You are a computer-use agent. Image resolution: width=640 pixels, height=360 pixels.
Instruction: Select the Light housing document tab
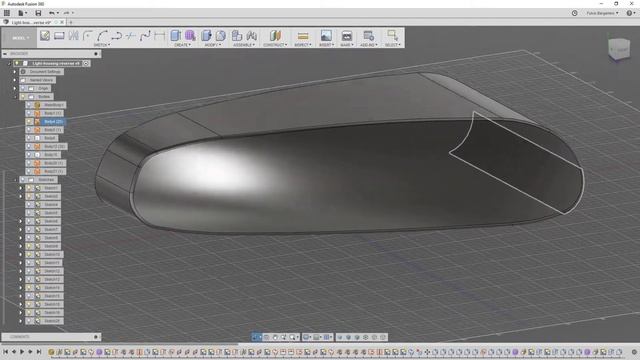[x=31, y=22]
